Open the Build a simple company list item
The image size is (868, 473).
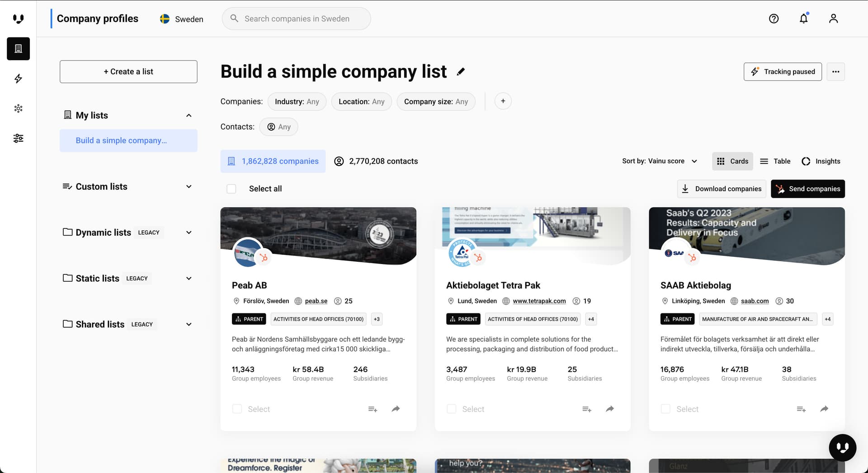[128, 141]
